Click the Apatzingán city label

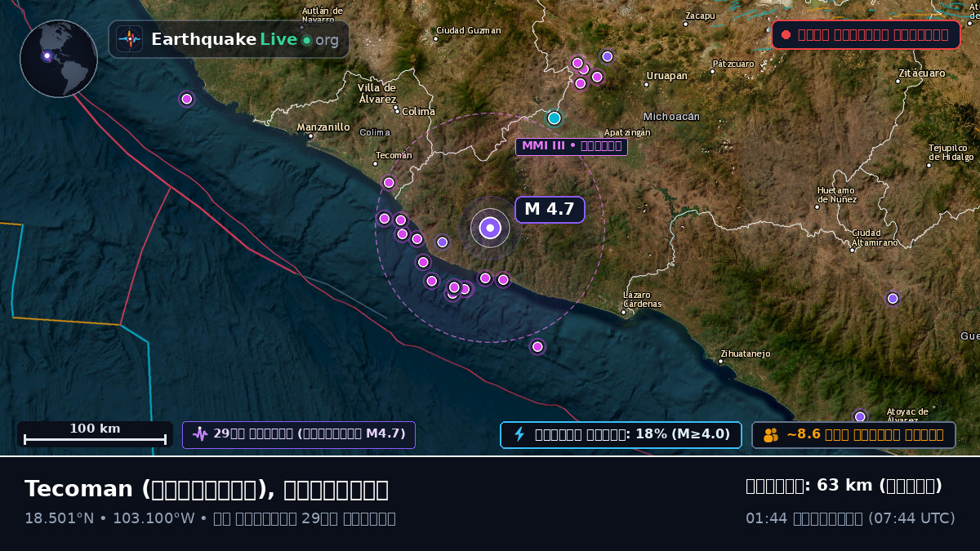pyautogui.click(x=627, y=132)
